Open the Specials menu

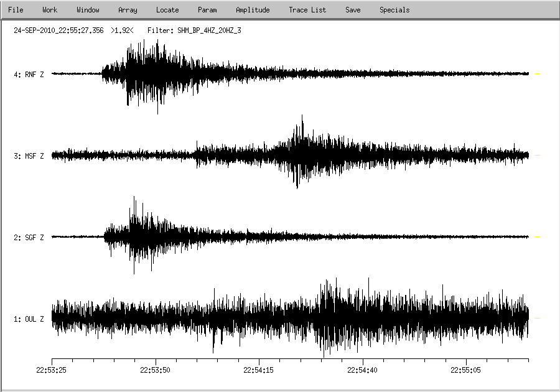(394, 10)
